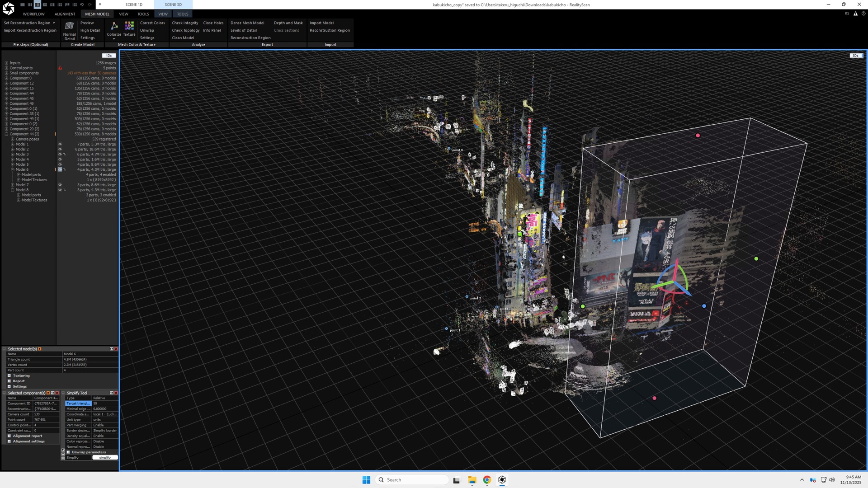Close the Simplify Tool panel
The image size is (868, 488).
116,393
